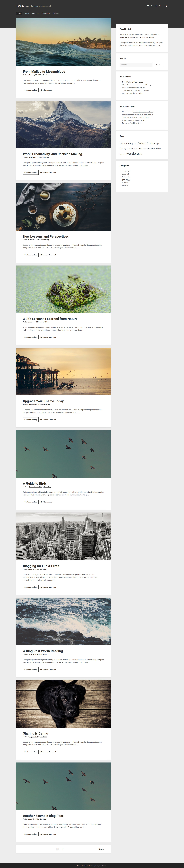Image resolution: width=184 pixels, height=868 pixels.
Task: Click current page 1 in pagination
Action: (58, 849)
